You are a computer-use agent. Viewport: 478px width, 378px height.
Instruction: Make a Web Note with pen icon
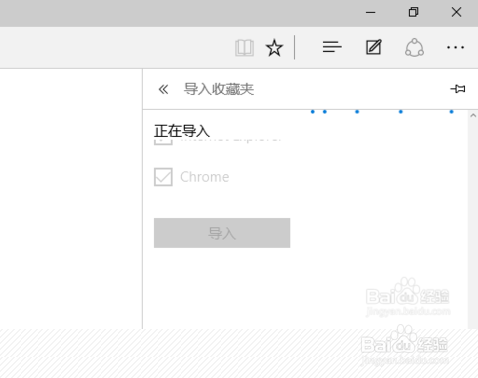[x=373, y=47]
